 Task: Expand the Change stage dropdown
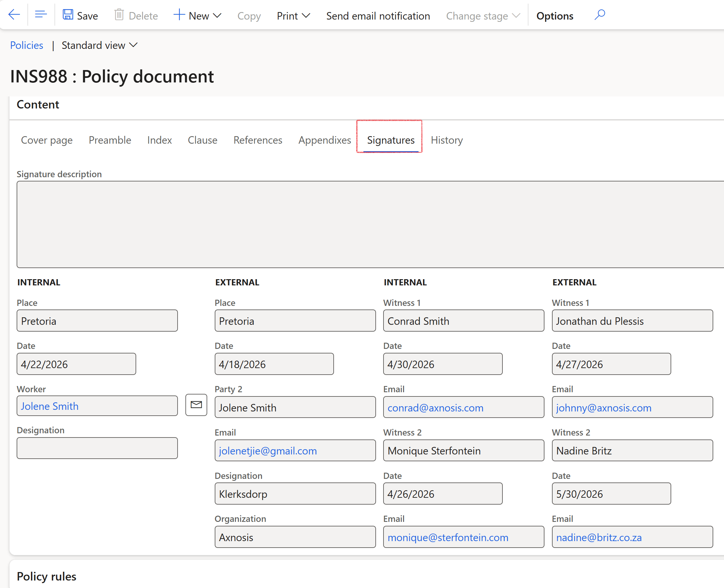tap(482, 16)
